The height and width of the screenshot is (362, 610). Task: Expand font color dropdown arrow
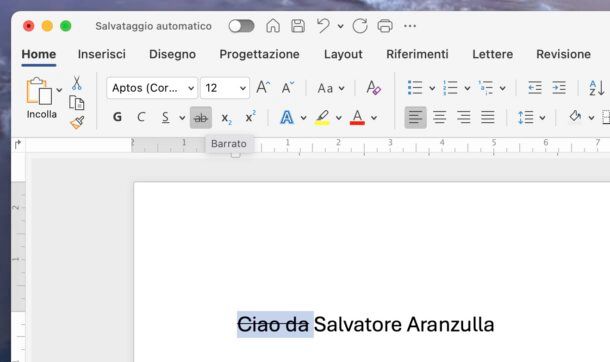point(374,117)
